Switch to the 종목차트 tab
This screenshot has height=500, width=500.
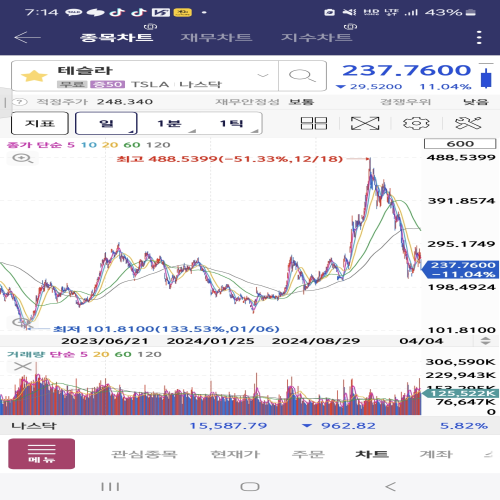[116, 37]
